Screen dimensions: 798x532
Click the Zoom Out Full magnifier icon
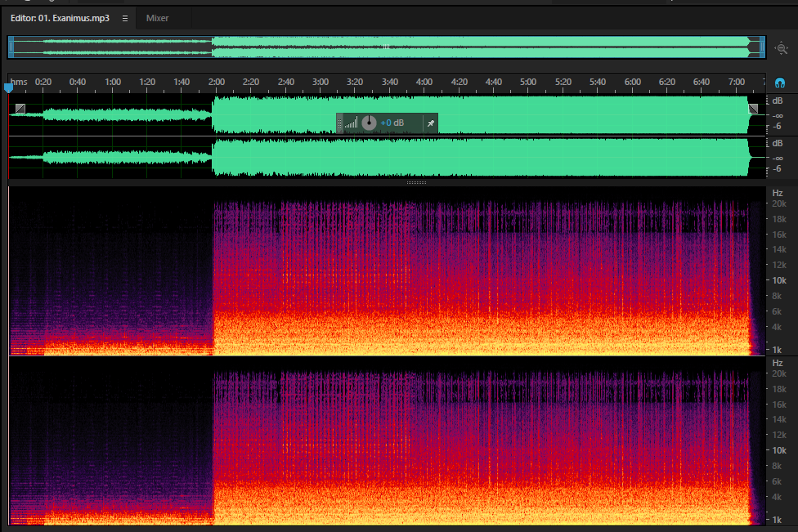(x=781, y=48)
